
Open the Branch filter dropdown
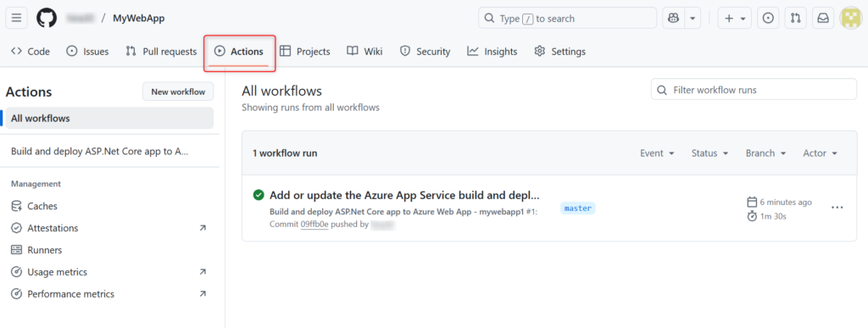tap(765, 153)
